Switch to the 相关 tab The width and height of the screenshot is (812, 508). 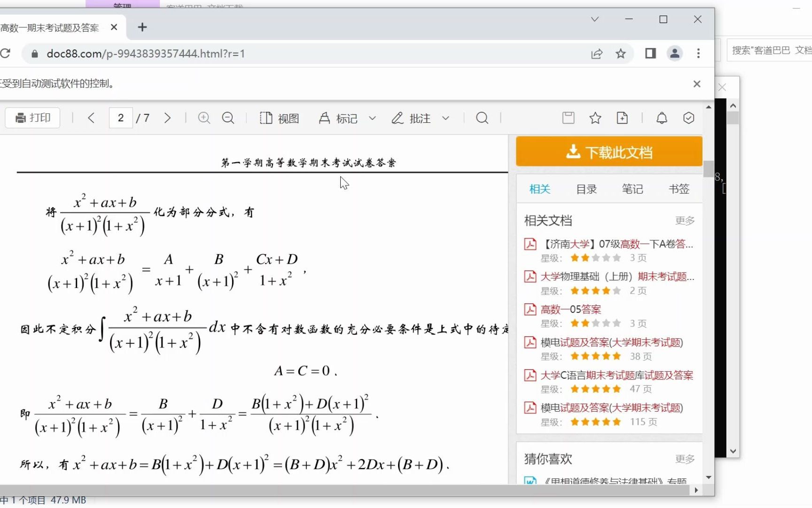(539, 189)
